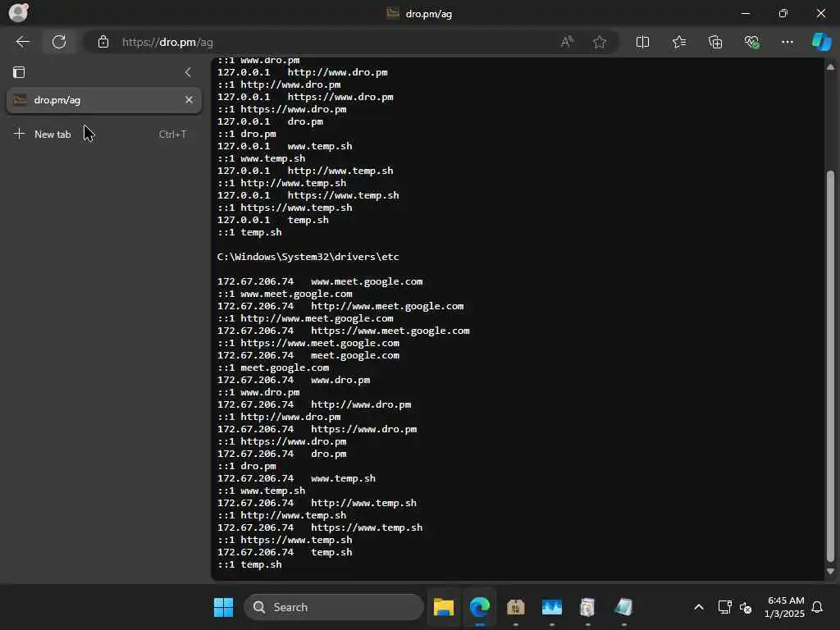Open split screen view
840x630 pixels.
click(642, 42)
